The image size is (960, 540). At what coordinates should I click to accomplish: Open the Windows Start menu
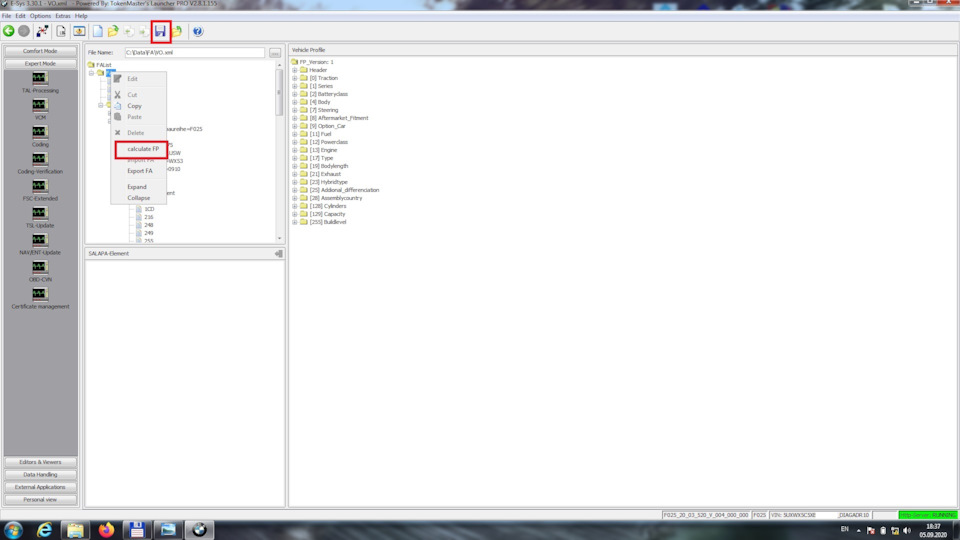tap(13, 530)
